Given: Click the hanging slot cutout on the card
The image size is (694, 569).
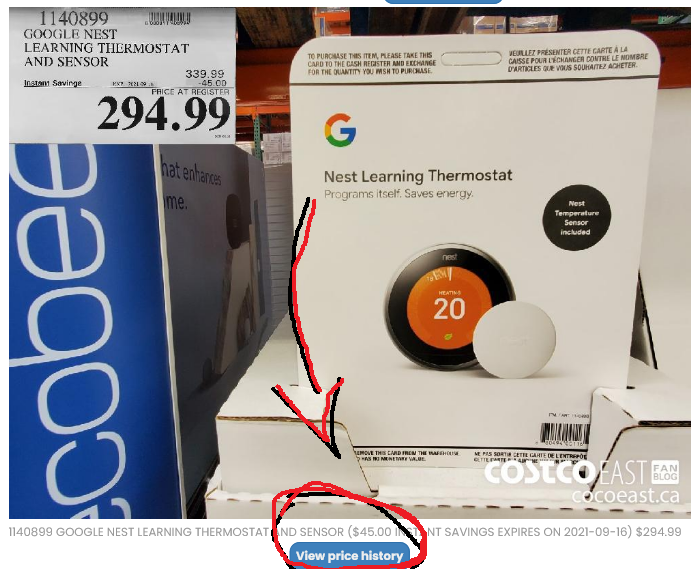Looking at the screenshot, I should click(471, 58).
